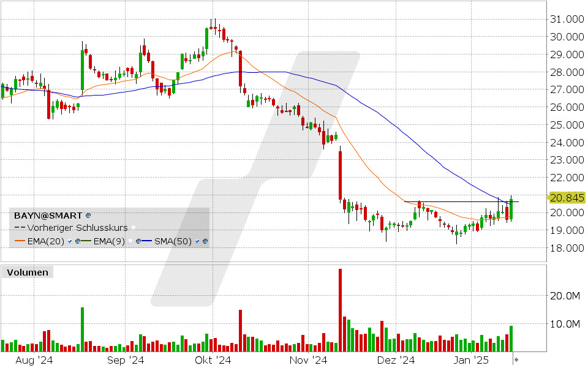Click the Okt '24 date label
The width and height of the screenshot is (588, 368).
213,361
